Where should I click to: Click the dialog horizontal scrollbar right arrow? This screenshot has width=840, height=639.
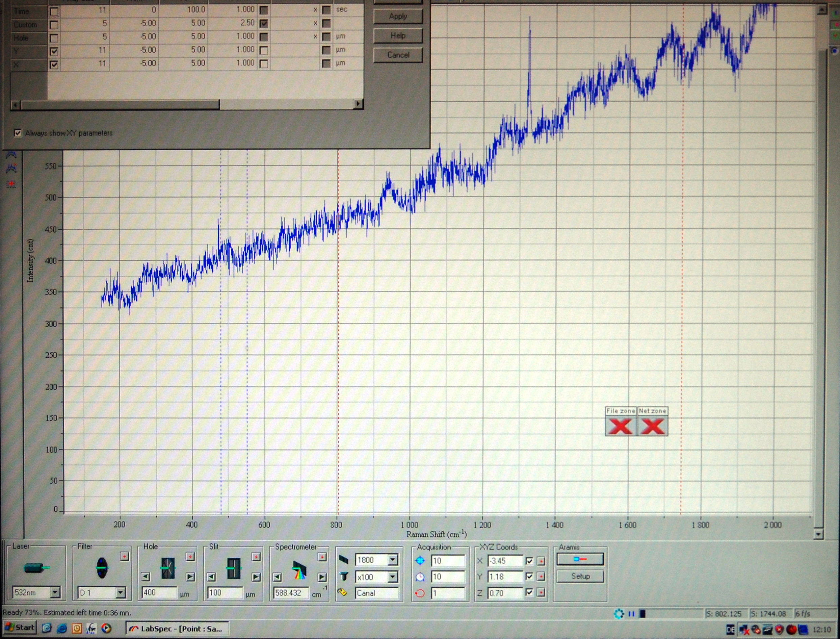click(358, 104)
